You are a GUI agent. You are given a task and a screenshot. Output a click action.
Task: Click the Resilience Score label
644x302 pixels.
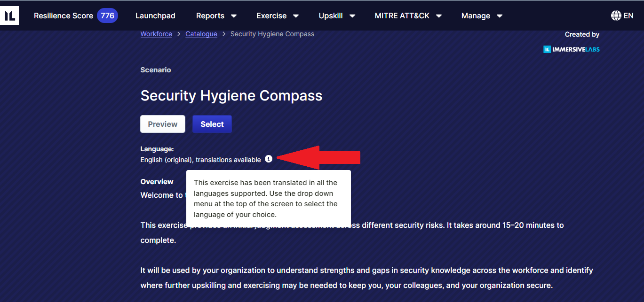pos(64,15)
